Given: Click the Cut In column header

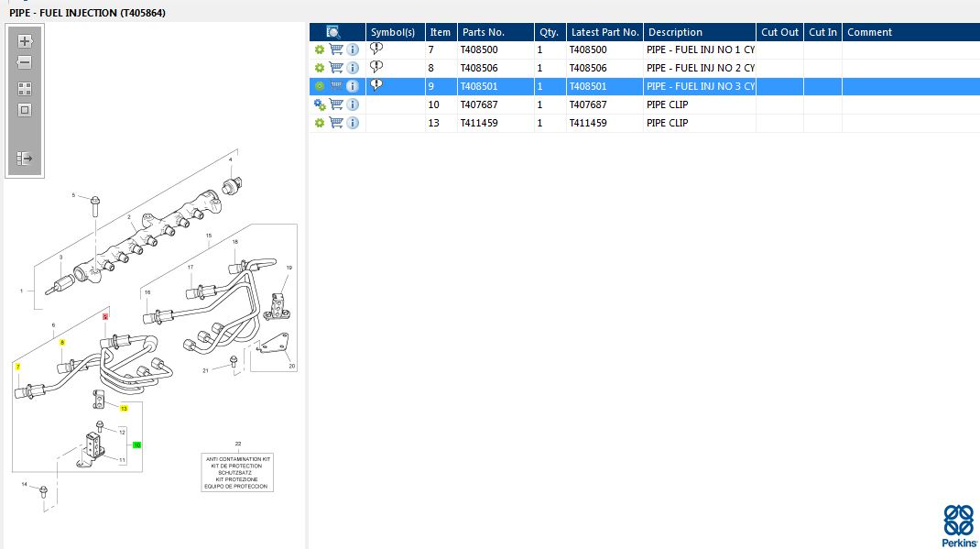Looking at the screenshot, I should point(822,32).
